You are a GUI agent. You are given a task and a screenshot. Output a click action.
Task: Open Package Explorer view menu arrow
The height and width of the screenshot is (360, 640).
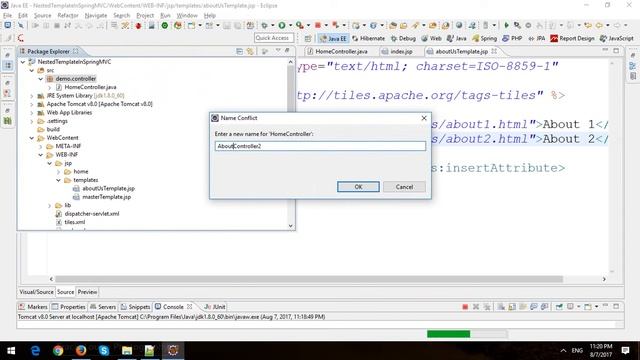coord(278,51)
